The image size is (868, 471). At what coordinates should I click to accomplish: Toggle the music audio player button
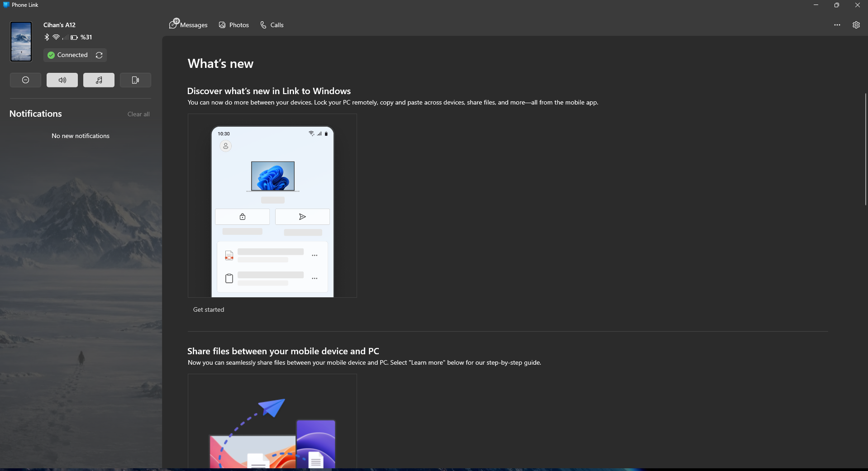[x=99, y=80]
